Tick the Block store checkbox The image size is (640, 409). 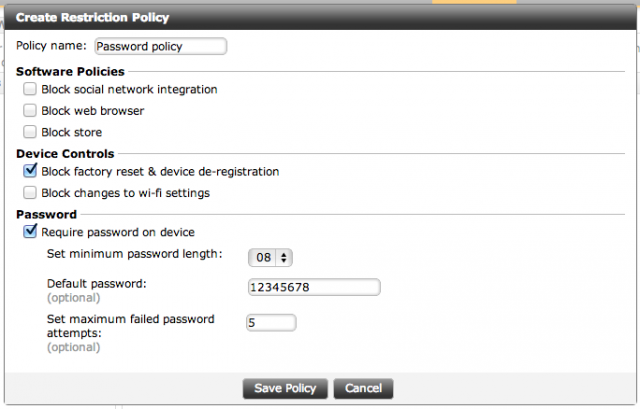click(x=30, y=132)
